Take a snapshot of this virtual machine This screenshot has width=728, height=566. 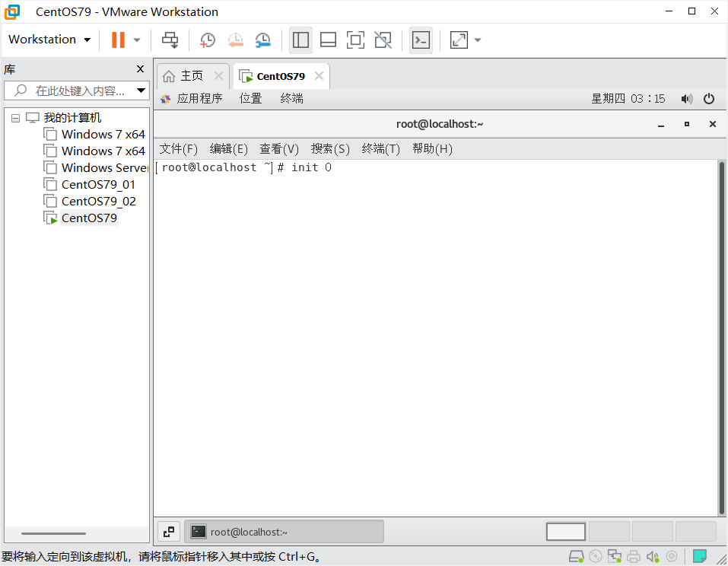point(207,40)
